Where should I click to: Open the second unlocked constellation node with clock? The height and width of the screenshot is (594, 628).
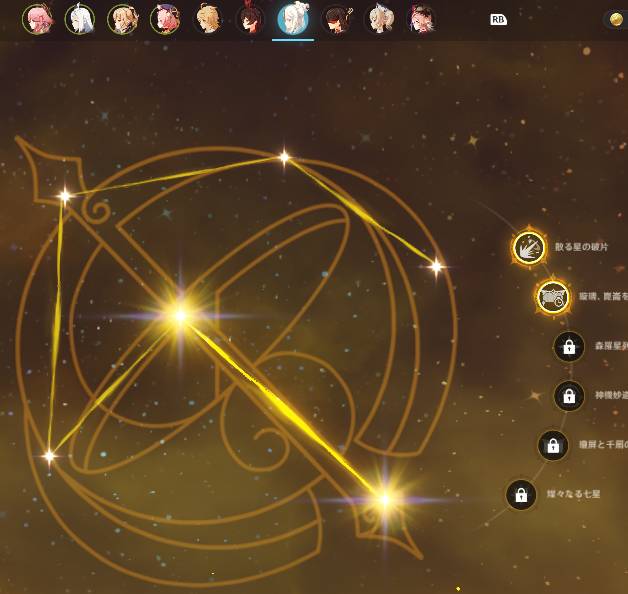[553, 297]
